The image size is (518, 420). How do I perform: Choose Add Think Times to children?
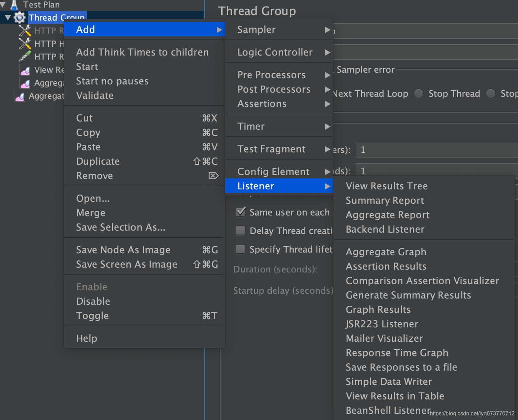coord(144,52)
